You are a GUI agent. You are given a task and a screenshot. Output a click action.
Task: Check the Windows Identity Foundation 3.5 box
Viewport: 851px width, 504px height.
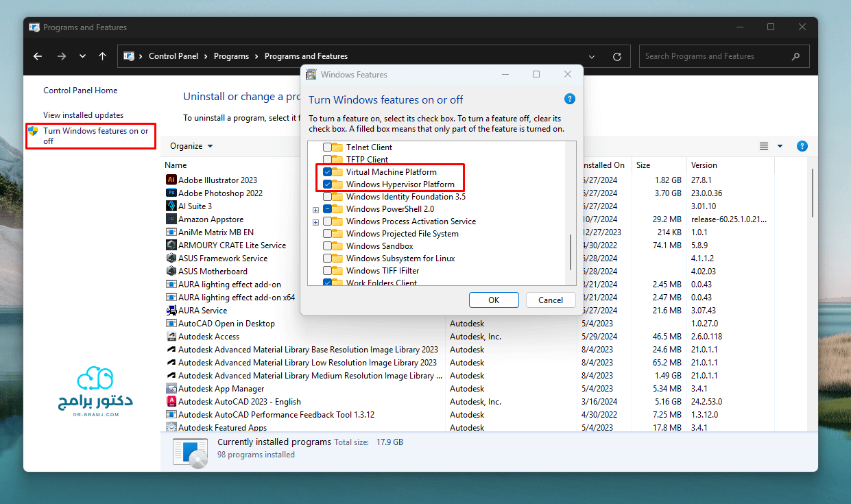pos(327,196)
